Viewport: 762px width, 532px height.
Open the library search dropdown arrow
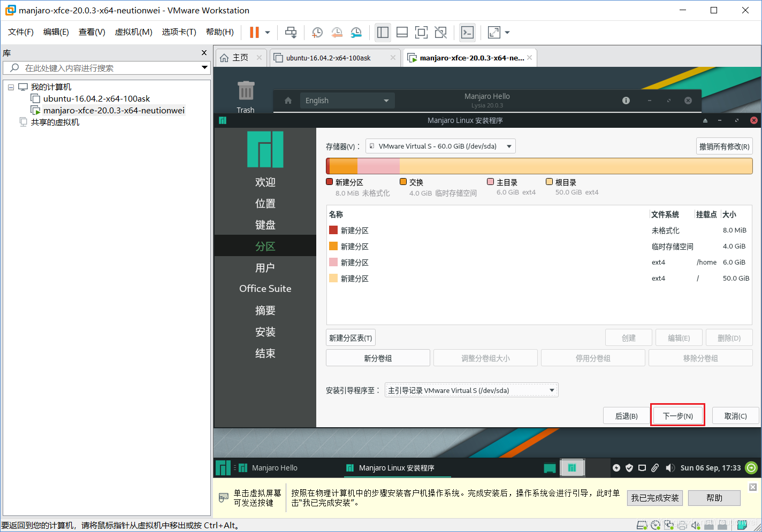(x=204, y=67)
